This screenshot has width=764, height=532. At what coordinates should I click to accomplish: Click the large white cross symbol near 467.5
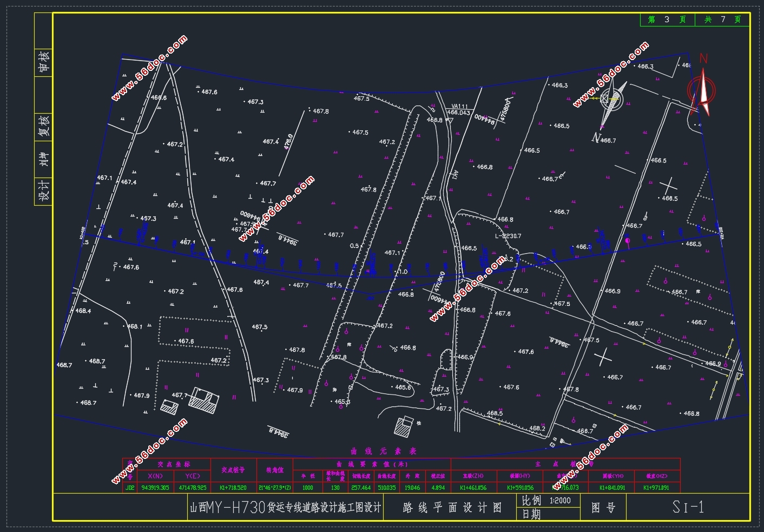click(x=602, y=357)
